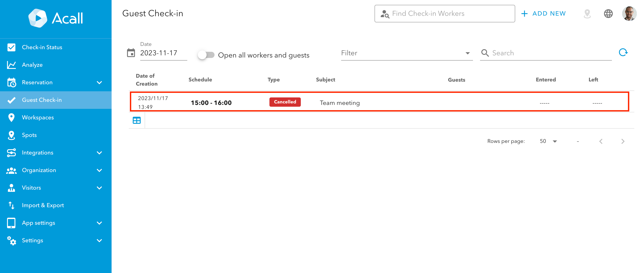This screenshot has width=644, height=273.
Task: Click the Visitors person icon
Action: 11,188
